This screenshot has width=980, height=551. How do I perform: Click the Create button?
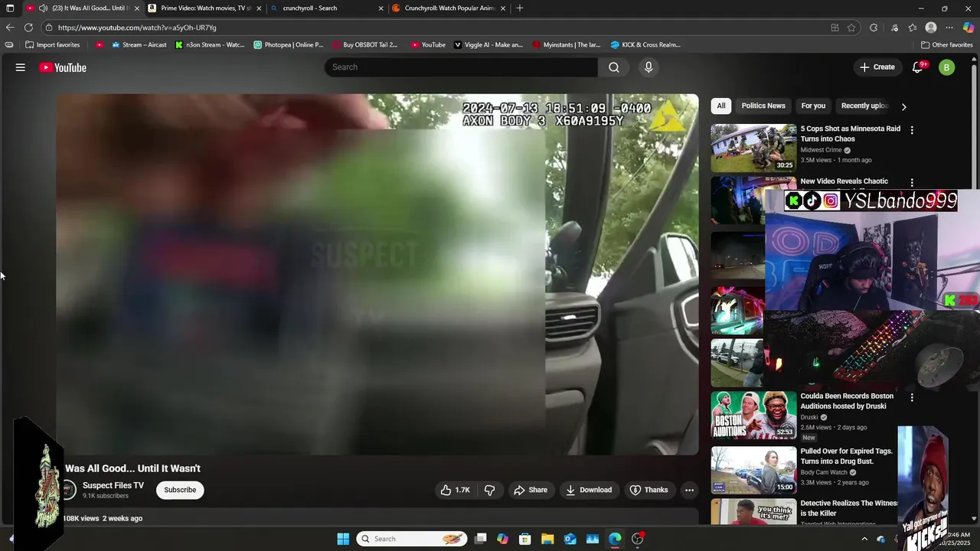pyautogui.click(x=877, y=67)
